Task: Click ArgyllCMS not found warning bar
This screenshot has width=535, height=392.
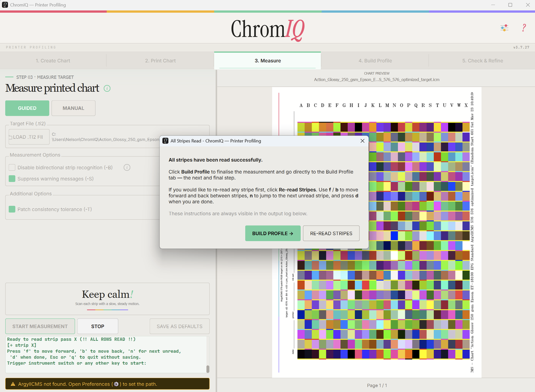Action: (x=107, y=384)
